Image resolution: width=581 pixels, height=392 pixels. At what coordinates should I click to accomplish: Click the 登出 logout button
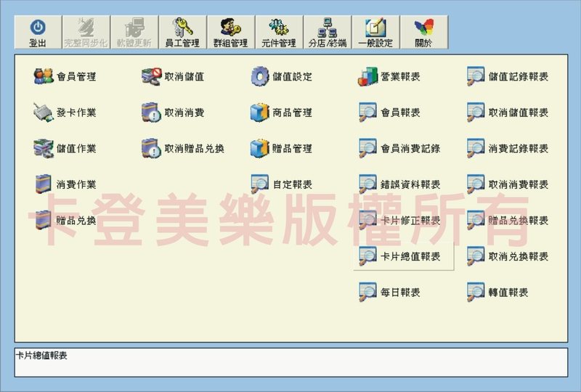pyautogui.click(x=38, y=32)
